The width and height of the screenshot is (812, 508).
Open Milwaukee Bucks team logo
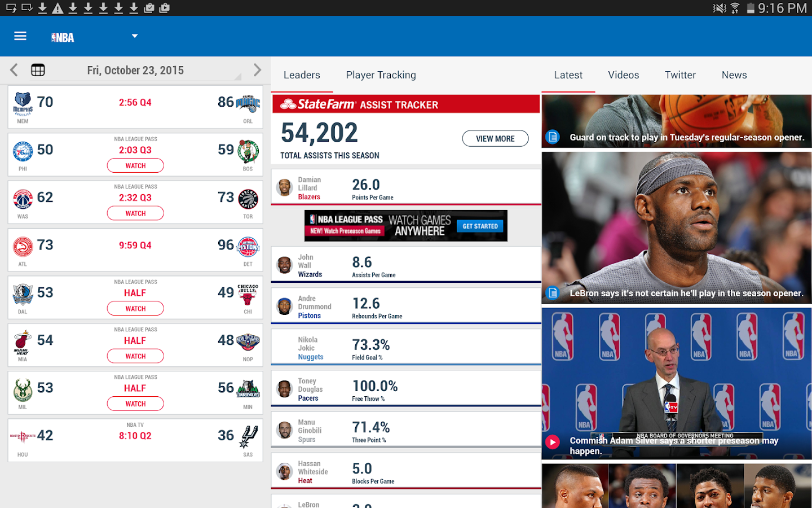(x=23, y=390)
